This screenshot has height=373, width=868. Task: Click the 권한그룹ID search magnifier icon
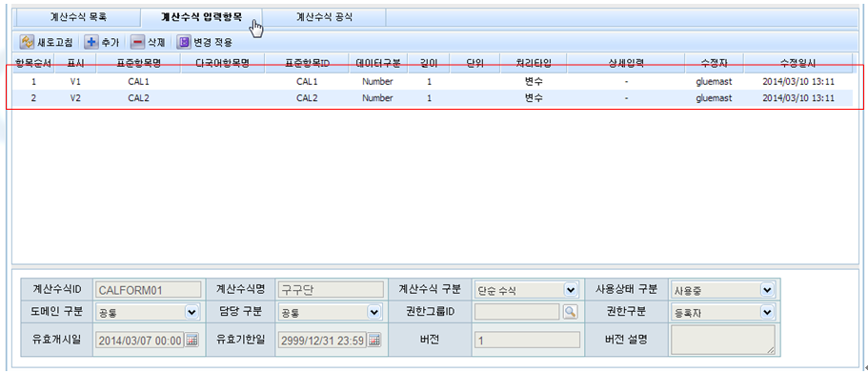click(570, 312)
